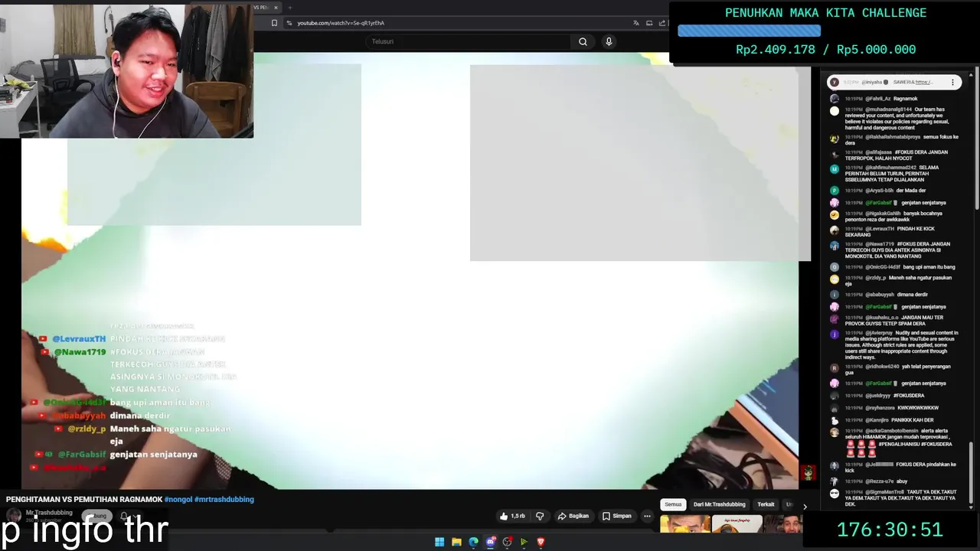
Task: Click the YouTube search magnifier icon
Action: click(583, 41)
